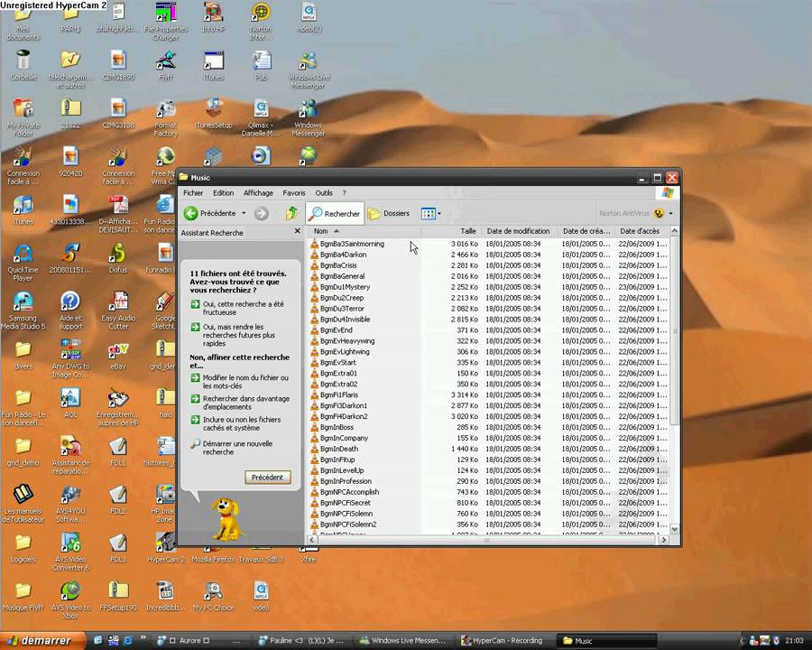Select the Samsung Media Studio 5 desktop icon

23,310
